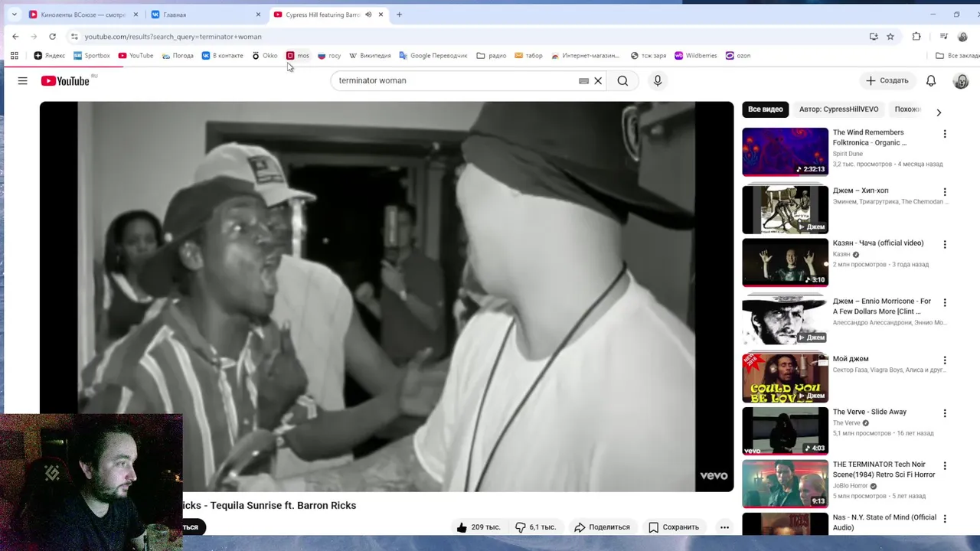
Task: Open Nas - N.Y. State of Mind title
Action: 884,522
